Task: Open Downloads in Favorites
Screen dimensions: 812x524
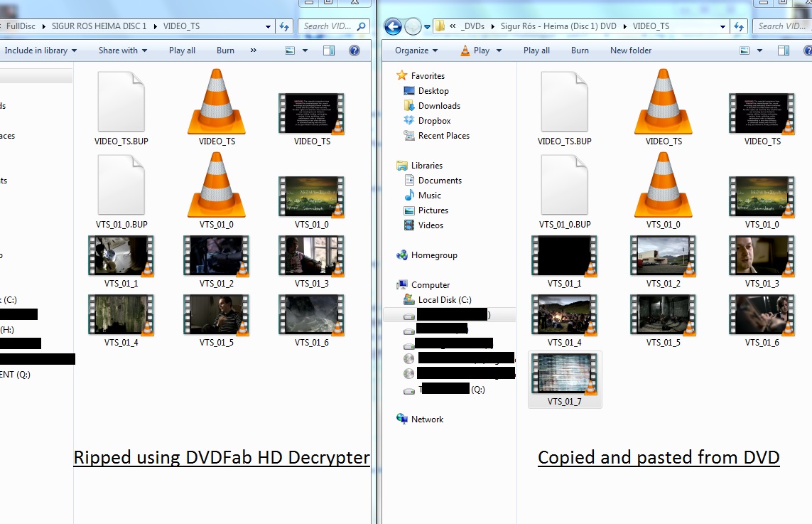Action: tap(432, 106)
